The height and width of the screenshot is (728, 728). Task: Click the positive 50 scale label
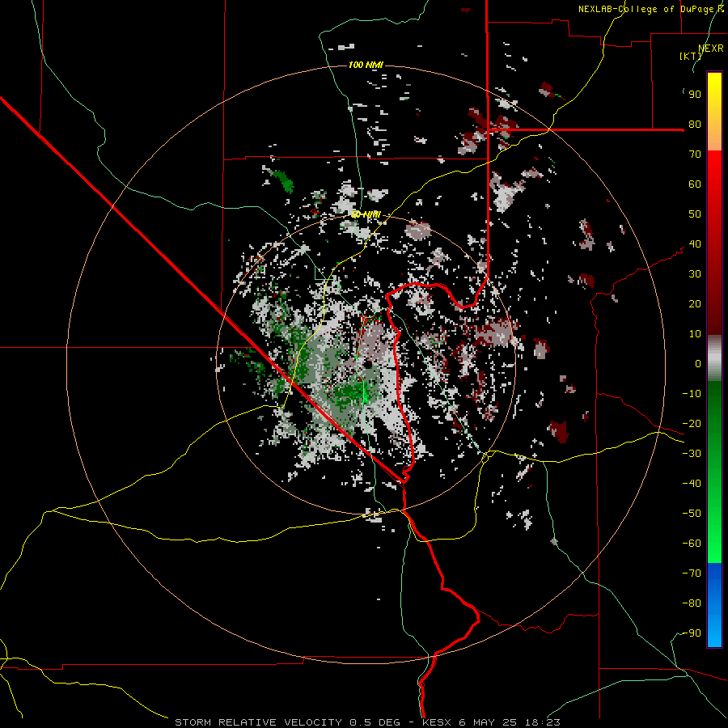[x=695, y=214]
